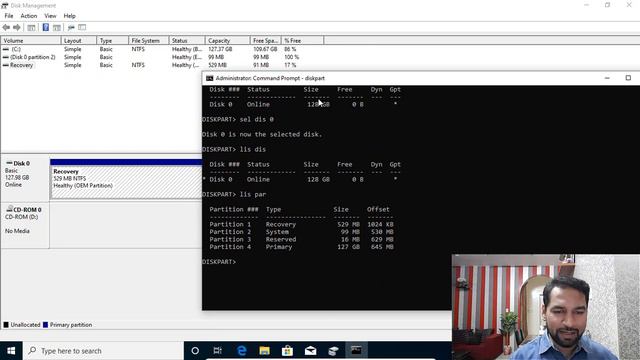The height and width of the screenshot is (360, 640).
Task: Click the drive icon beside Recovery volume
Action: point(6,65)
